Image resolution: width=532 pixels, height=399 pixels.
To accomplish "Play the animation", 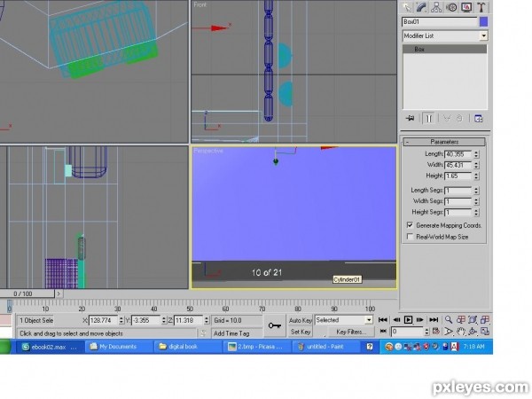I will (x=408, y=319).
